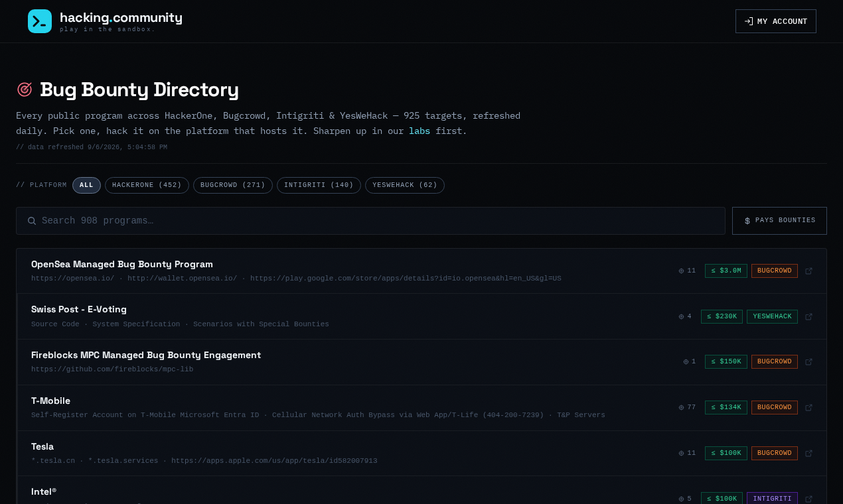Click the BUGCROWD badge on Fireblocks row
Viewport: 843px width, 504px height.
click(775, 361)
